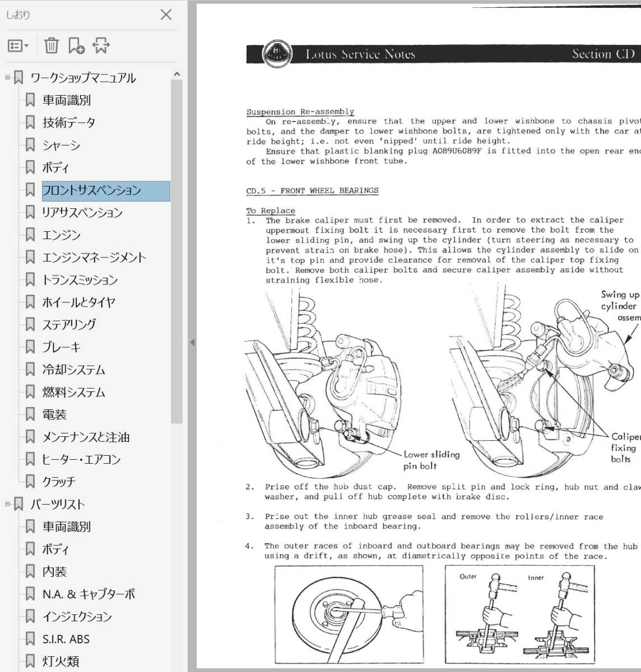The height and width of the screenshot is (672, 641).
Task: Click the bookmark icon beside リアサスペンション
Action: (30, 212)
